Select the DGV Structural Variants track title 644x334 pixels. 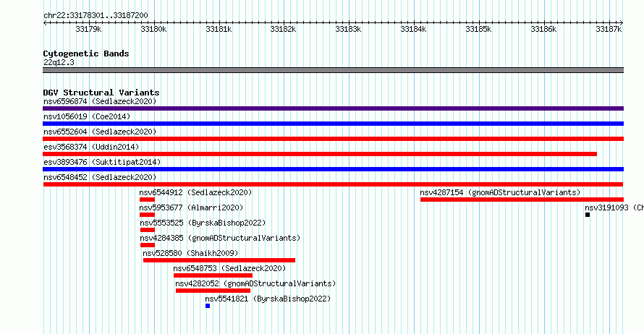click(x=101, y=93)
